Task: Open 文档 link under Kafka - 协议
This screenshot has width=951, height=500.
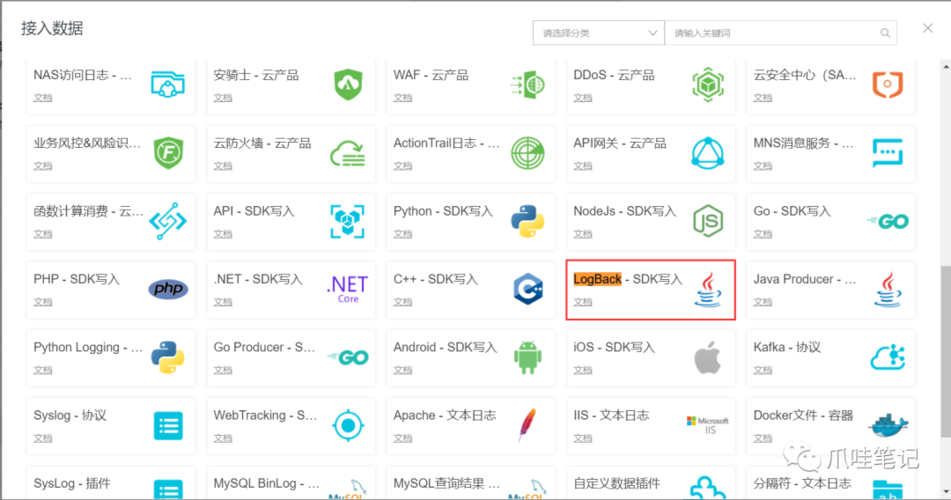Action: coord(763,370)
